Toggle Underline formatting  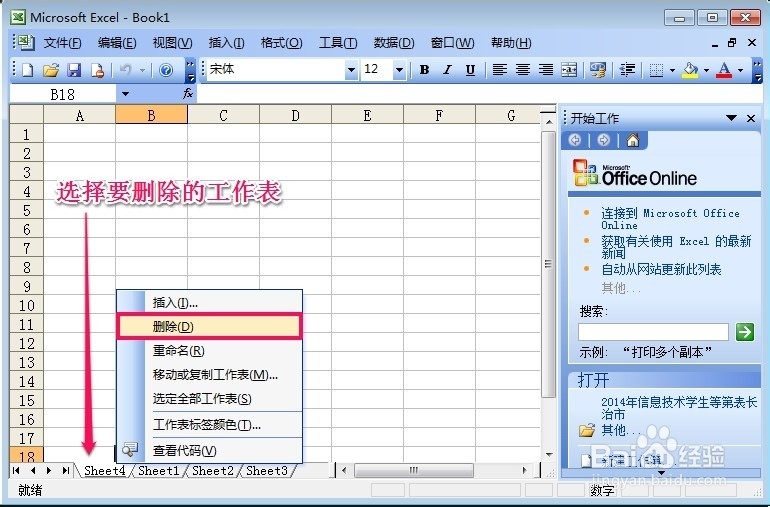[470, 70]
